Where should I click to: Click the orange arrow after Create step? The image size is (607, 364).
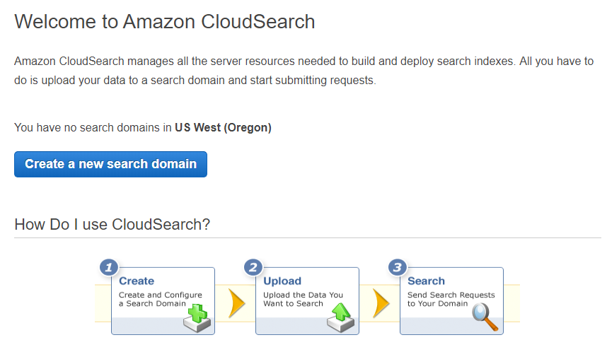point(236,303)
